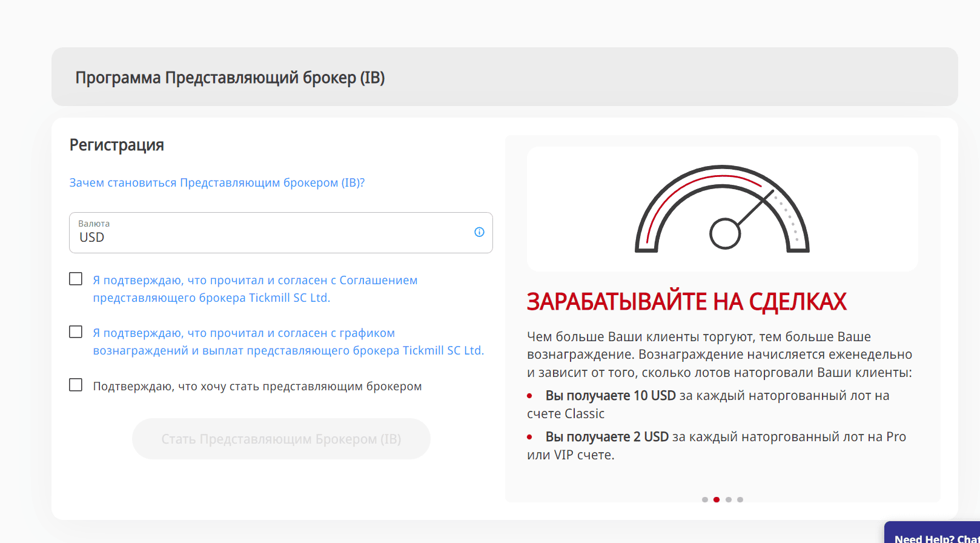The height and width of the screenshot is (543, 980).
Task: Switch to the third carousel slide dot
Action: pos(729,500)
